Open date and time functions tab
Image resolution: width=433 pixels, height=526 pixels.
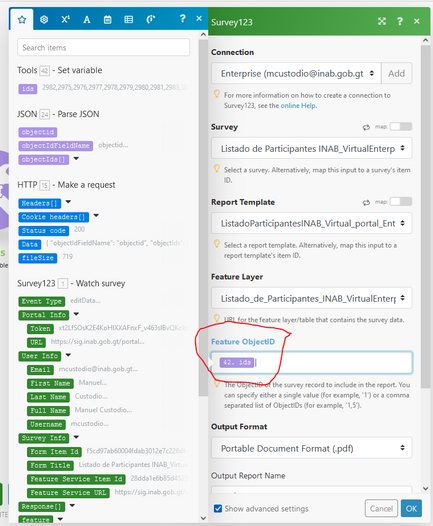[x=108, y=20]
